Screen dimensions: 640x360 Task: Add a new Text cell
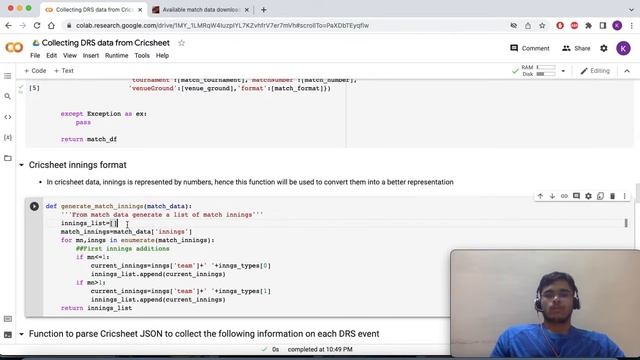(64, 71)
